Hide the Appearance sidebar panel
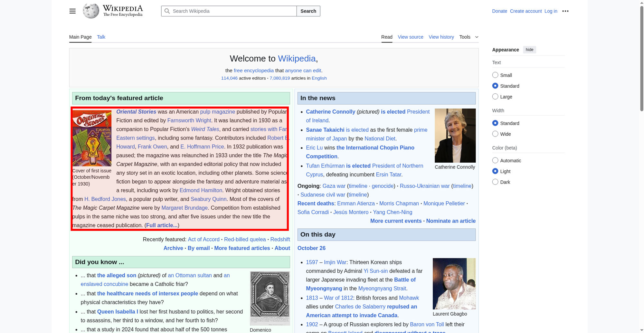Viewport: 644px width, 333px height. [529, 50]
